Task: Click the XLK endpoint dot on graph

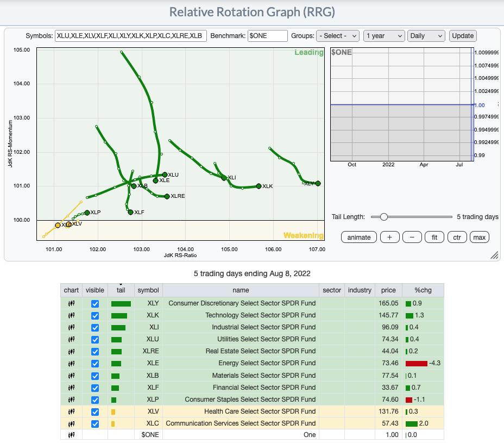Action: pyautogui.click(x=259, y=186)
